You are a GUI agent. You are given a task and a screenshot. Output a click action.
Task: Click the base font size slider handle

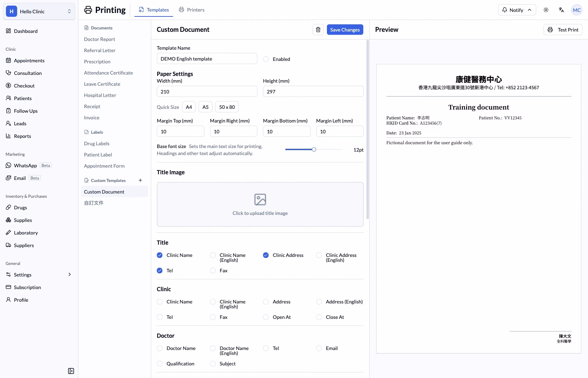pos(314,149)
